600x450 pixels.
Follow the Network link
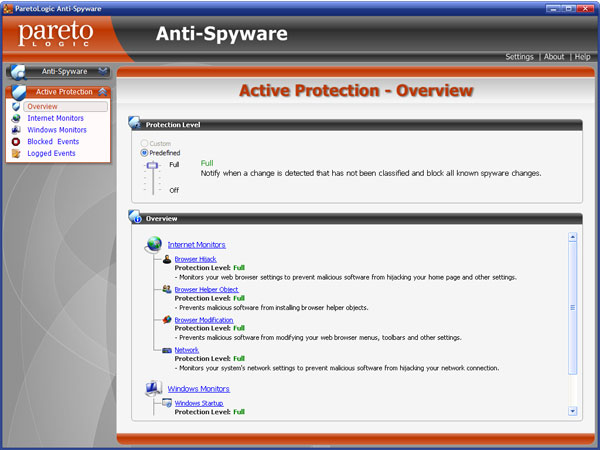click(x=187, y=350)
